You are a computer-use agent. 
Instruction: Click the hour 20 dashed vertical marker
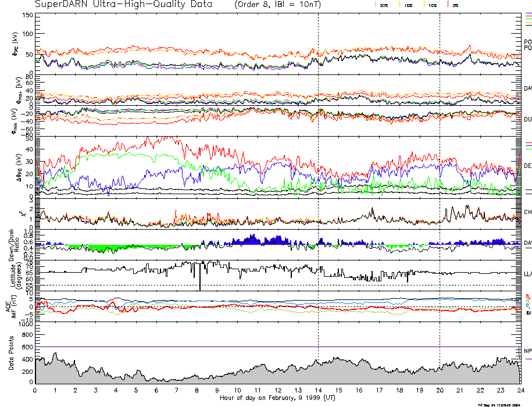440,174
